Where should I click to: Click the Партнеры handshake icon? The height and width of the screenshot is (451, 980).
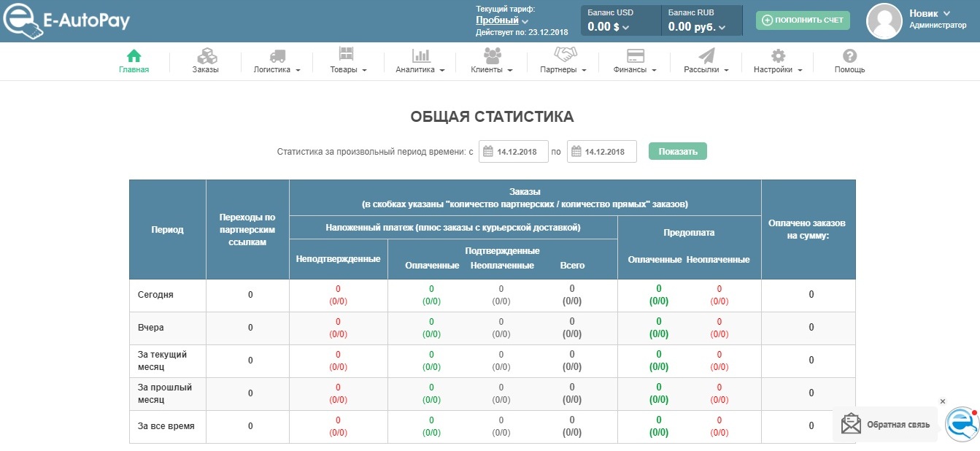565,55
